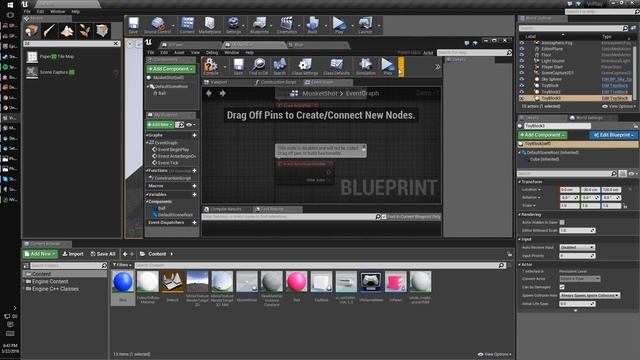This screenshot has width=640, height=360.
Task: Click Save All in Content Browser
Action: pyautogui.click(x=102, y=254)
